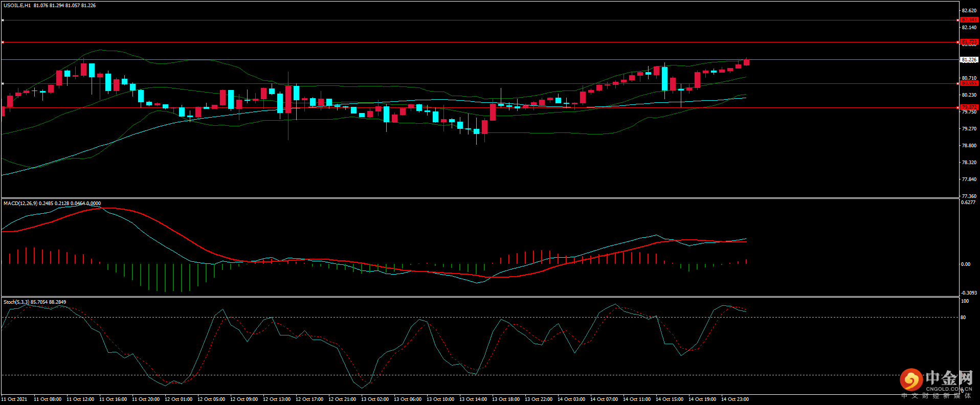This screenshot has width=980, height=405.
Task: Click the 12 Oct 05:00 time label
Action: [x=211, y=399]
